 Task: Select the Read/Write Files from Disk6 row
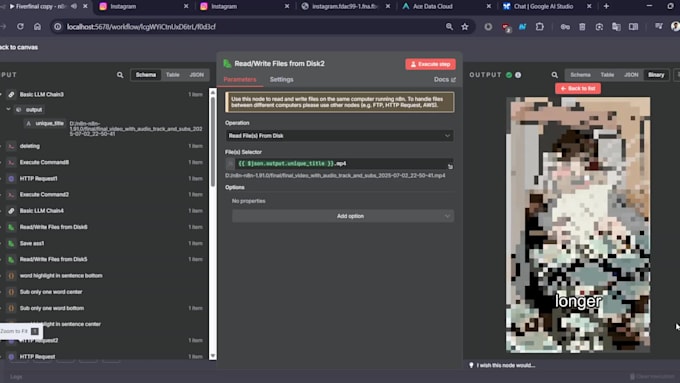pyautogui.click(x=104, y=227)
